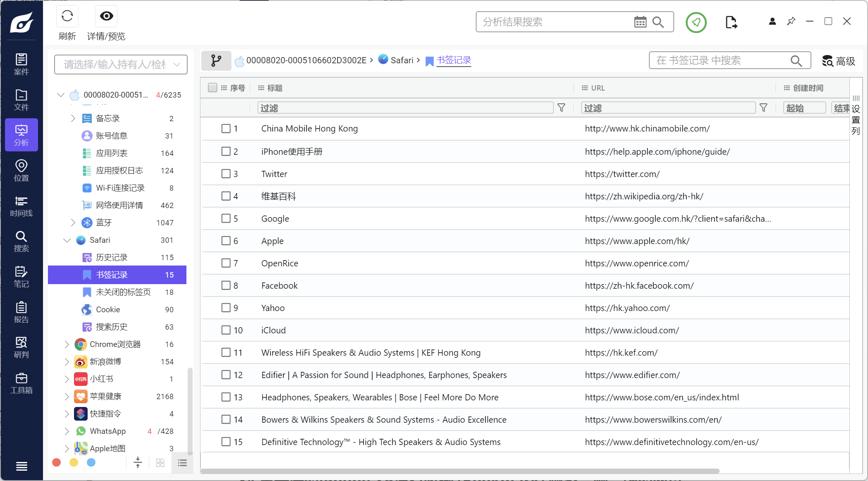Toggle the select-all checkbox in table header
Screen dimensions: 868x481
[212, 87]
